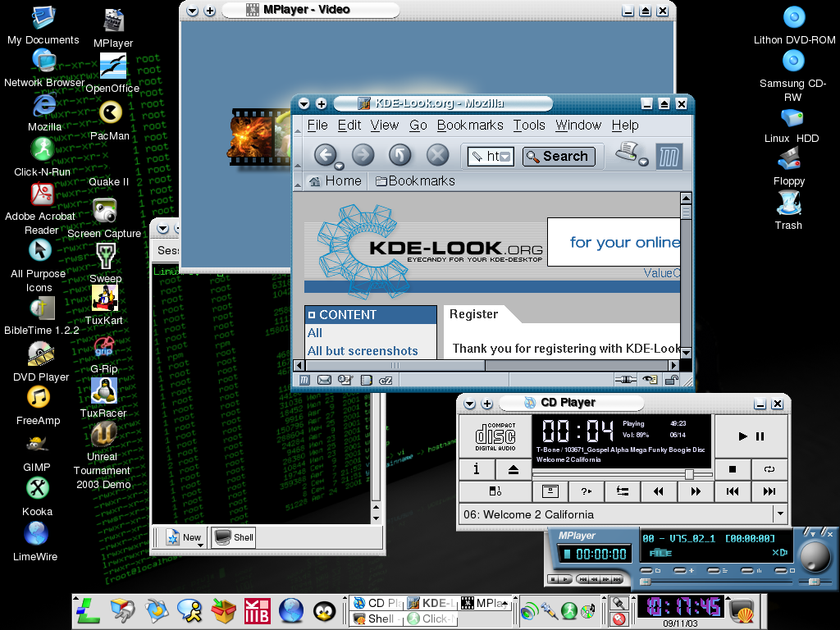Eject disc in CD Player
Screen dimensions: 840x630
point(513,469)
